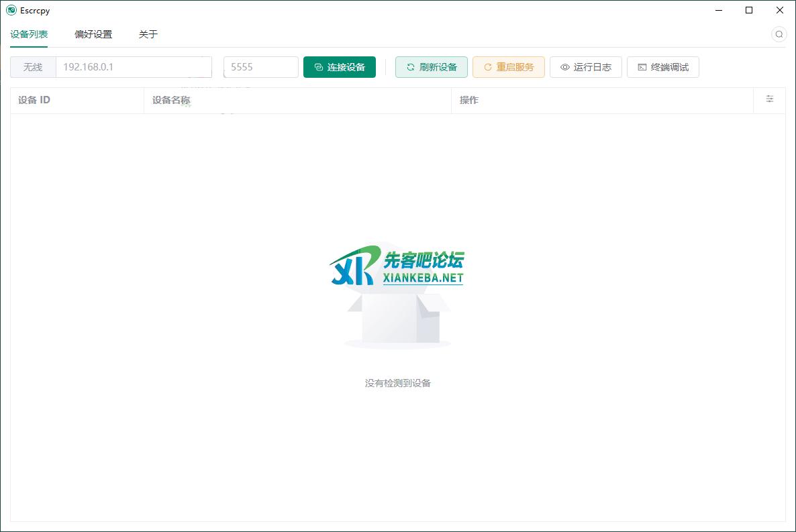Open the 无线 connection type dropdown

pyautogui.click(x=32, y=66)
